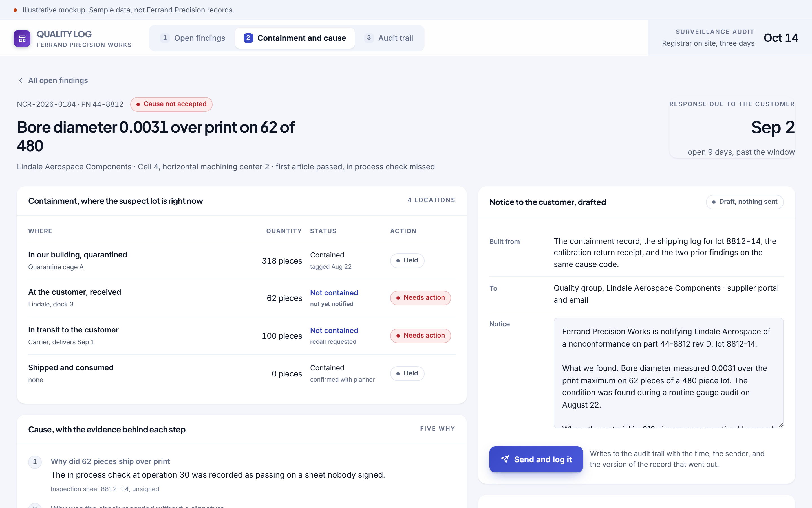812x508 pixels.
Task: Click the Oct 14 surveillance audit date
Action: (x=781, y=38)
